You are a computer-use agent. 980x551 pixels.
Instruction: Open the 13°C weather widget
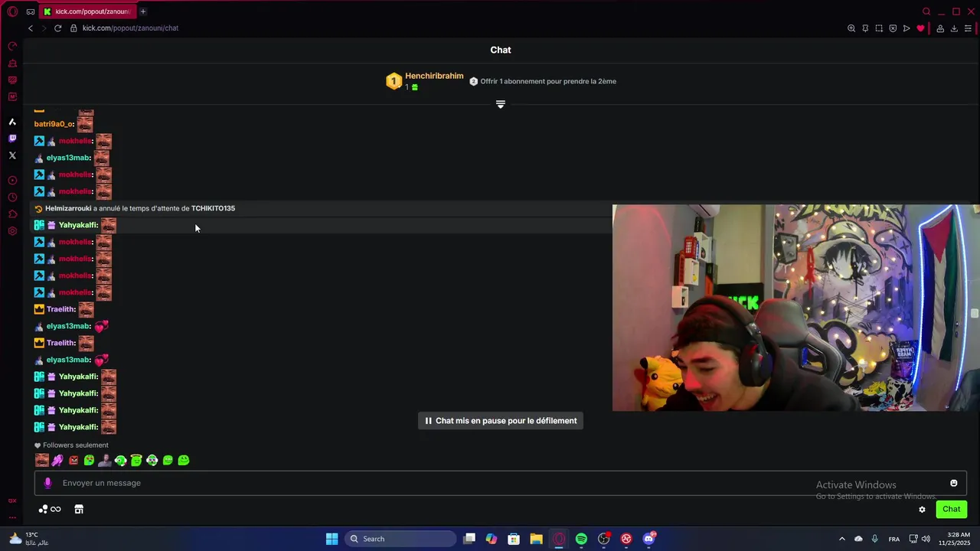[x=31, y=539]
